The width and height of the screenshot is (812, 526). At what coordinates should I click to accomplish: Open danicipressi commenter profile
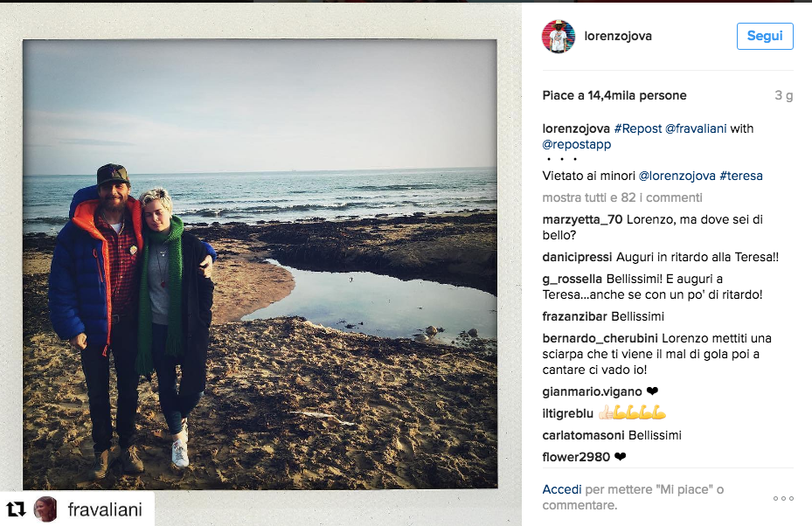click(578, 257)
